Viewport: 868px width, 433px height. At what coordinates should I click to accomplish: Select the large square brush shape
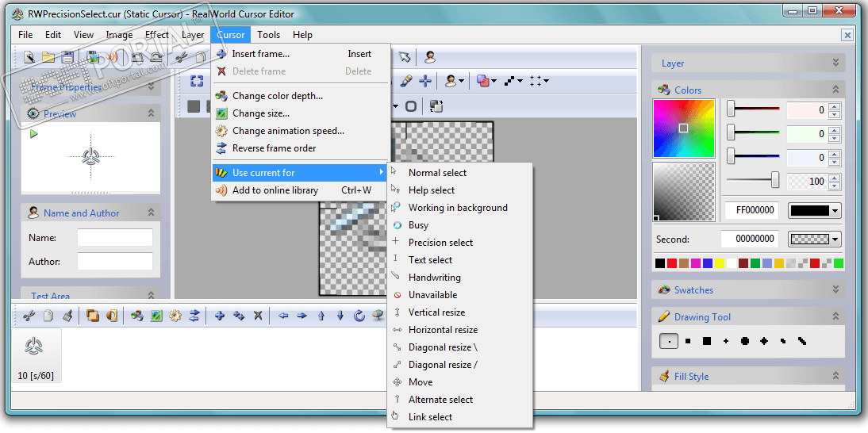(x=707, y=341)
